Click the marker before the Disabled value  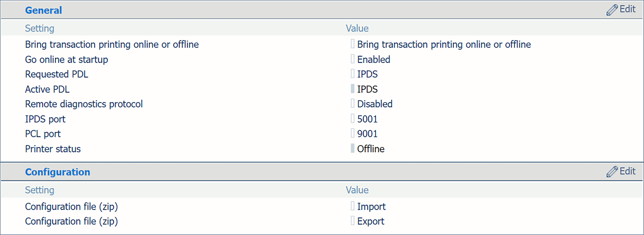352,104
